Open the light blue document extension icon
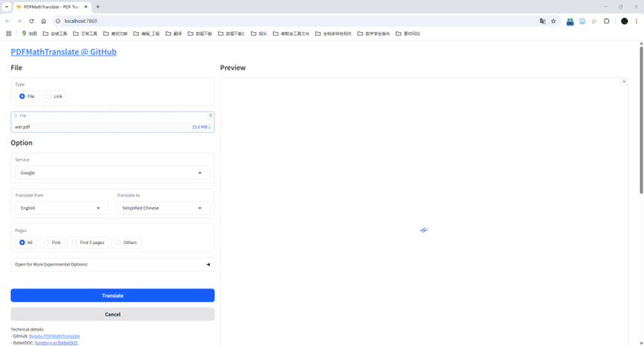The height and width of the screenshot is (346, 644). (582, 21)
